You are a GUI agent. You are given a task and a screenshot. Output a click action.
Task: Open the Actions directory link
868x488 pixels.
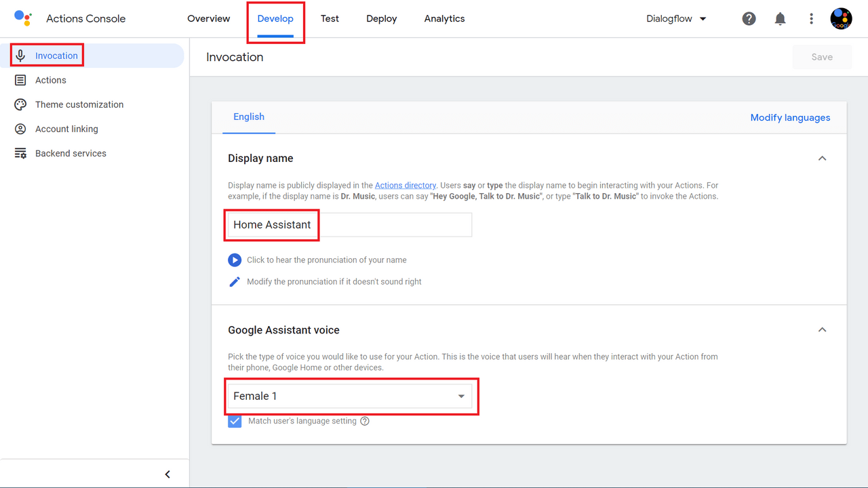[x=406, y=185]
